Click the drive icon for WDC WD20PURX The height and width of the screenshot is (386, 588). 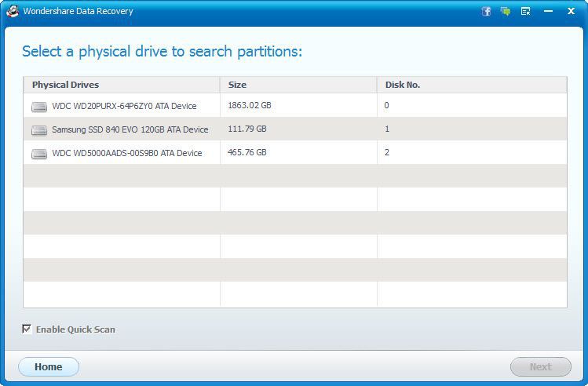[x=39, y=107]
